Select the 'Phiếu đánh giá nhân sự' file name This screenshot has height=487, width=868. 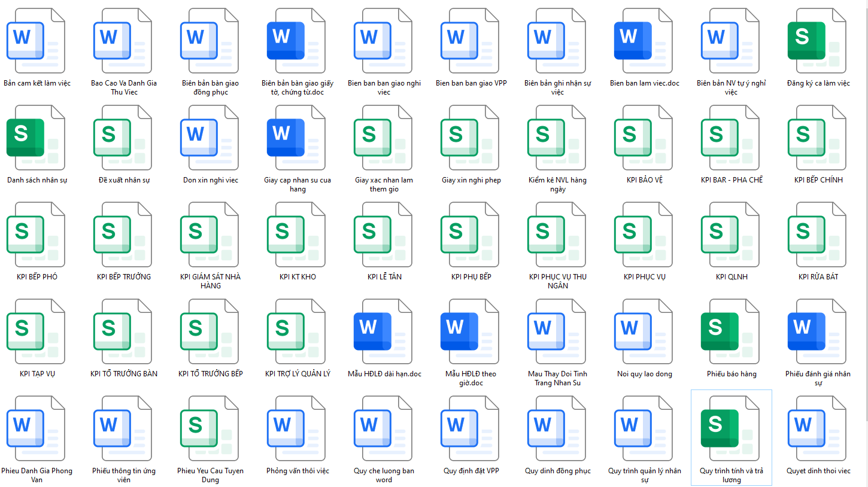pyautogui.click(x=818, y=379)
